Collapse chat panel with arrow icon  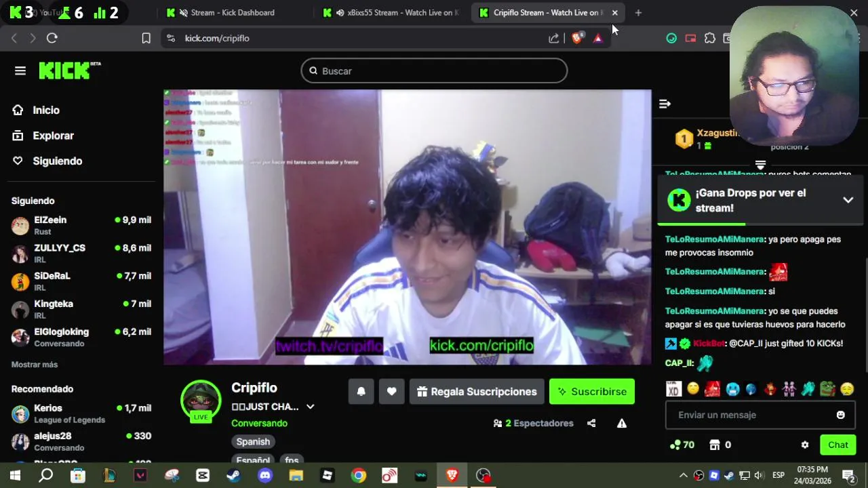665,104
